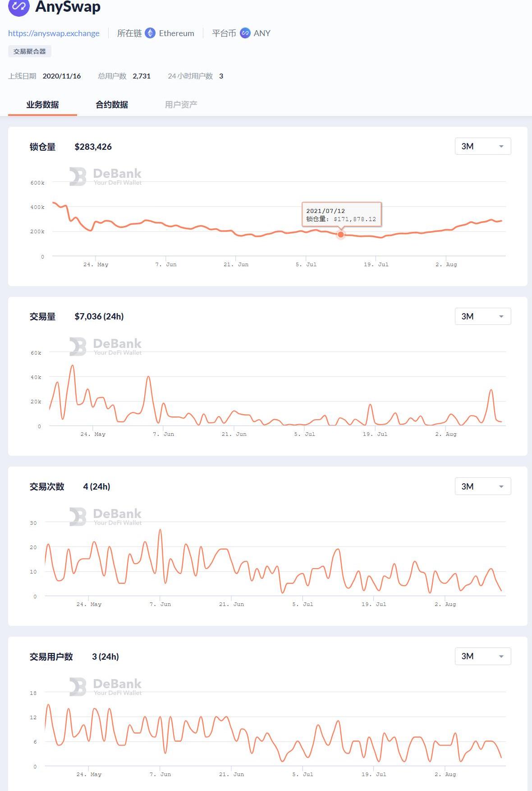This screenshot has width=532, height=791.
Task: Click the DeBank watermark logo in 交易用户数 chart
Action: [78, 687]
